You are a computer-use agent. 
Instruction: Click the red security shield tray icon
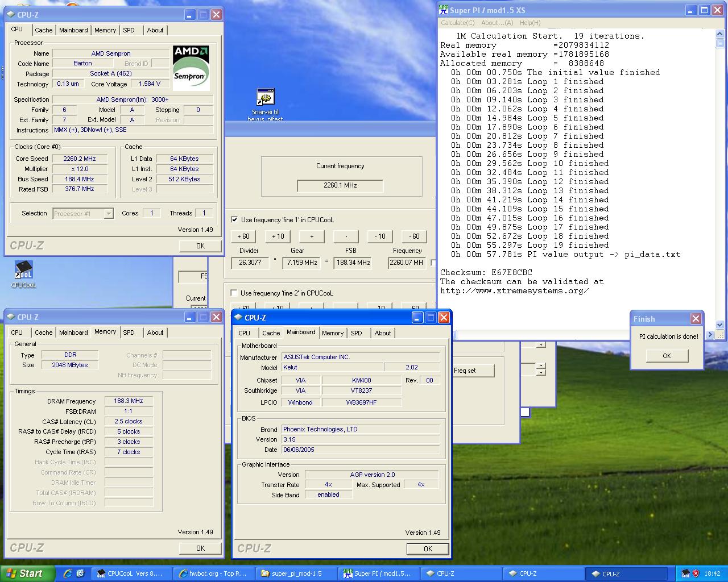pos(696,573)
